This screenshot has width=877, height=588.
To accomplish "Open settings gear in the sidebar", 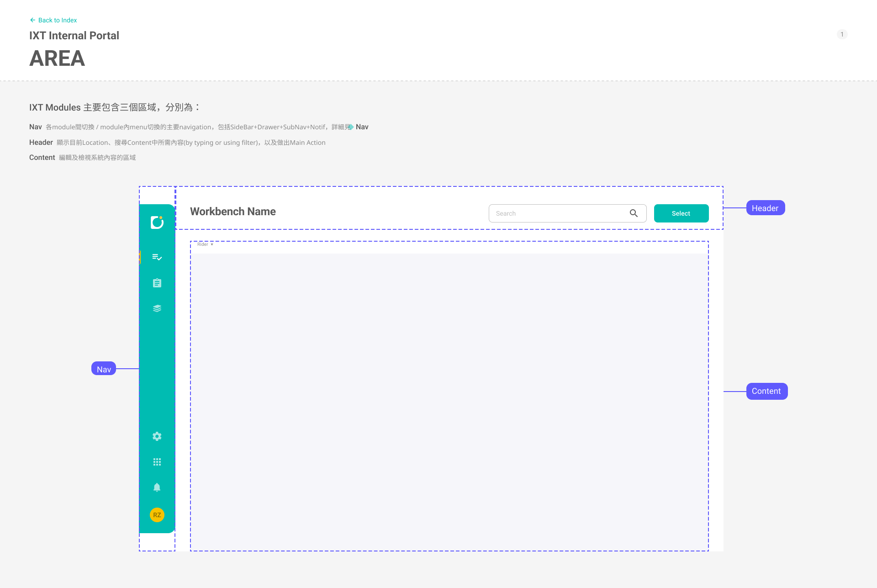I will coord(157,436).
